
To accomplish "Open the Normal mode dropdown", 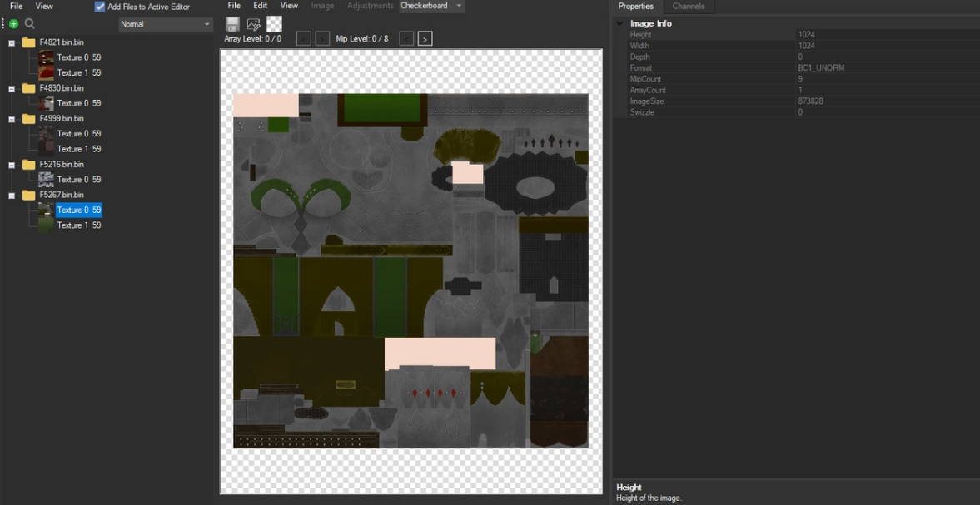I will click(166, 24).
